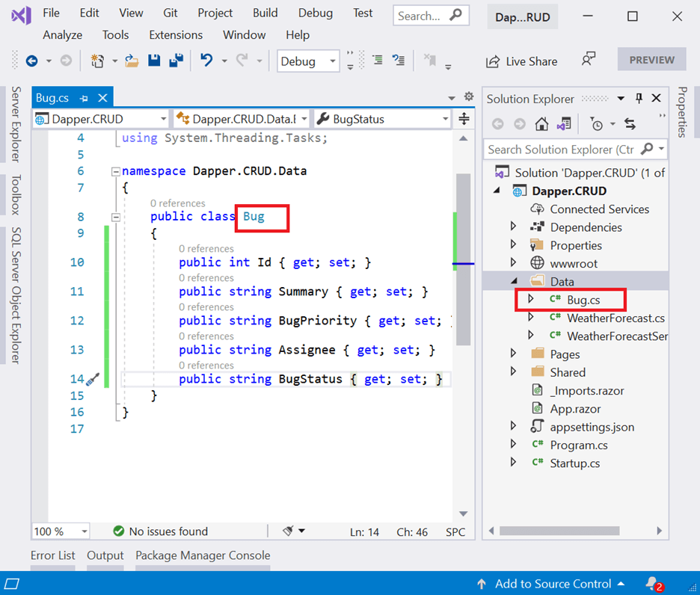
Task: Click the Undo arrow icon
Action: 207,61
